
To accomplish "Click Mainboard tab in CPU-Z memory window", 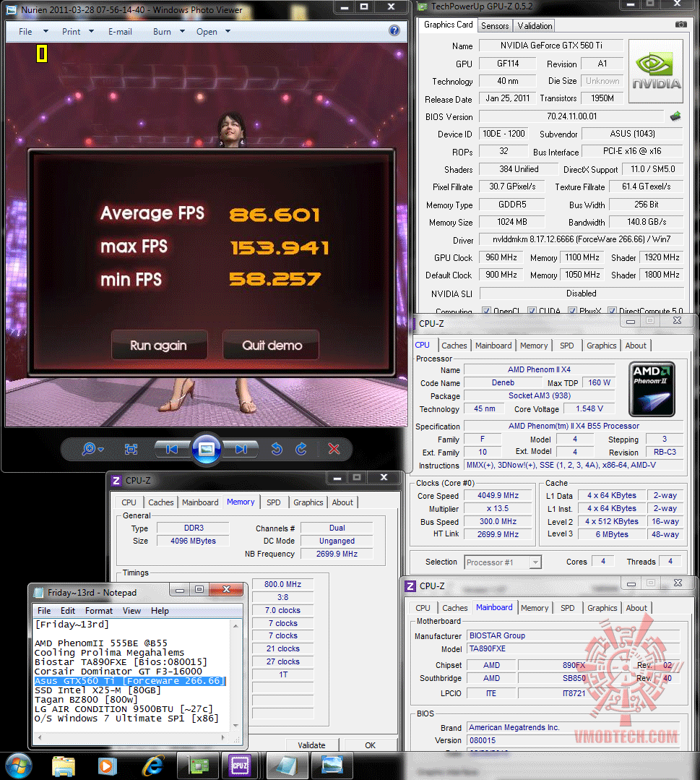I will [x=200, y=502].
